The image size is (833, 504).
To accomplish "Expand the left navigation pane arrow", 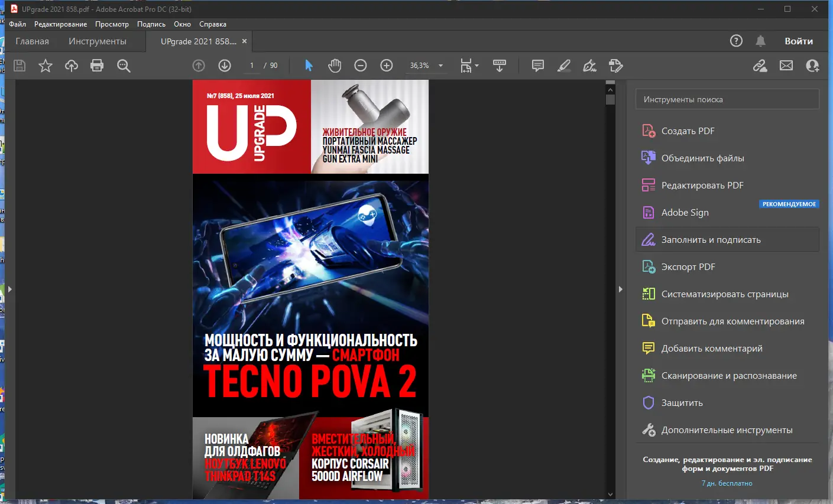I will pyautogui.click(x=9, y=290).
